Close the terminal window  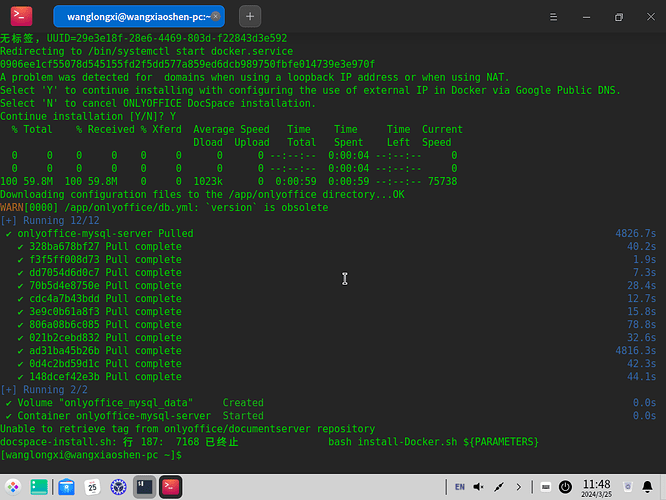coord(651,17)
